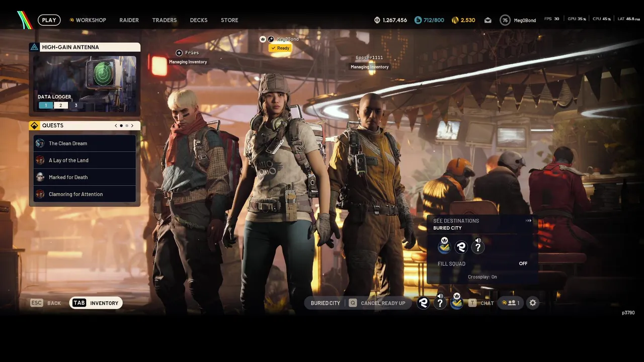Click the coin currency icon beside 1,267,456
The image size is (644, 362).
point(377,20)
